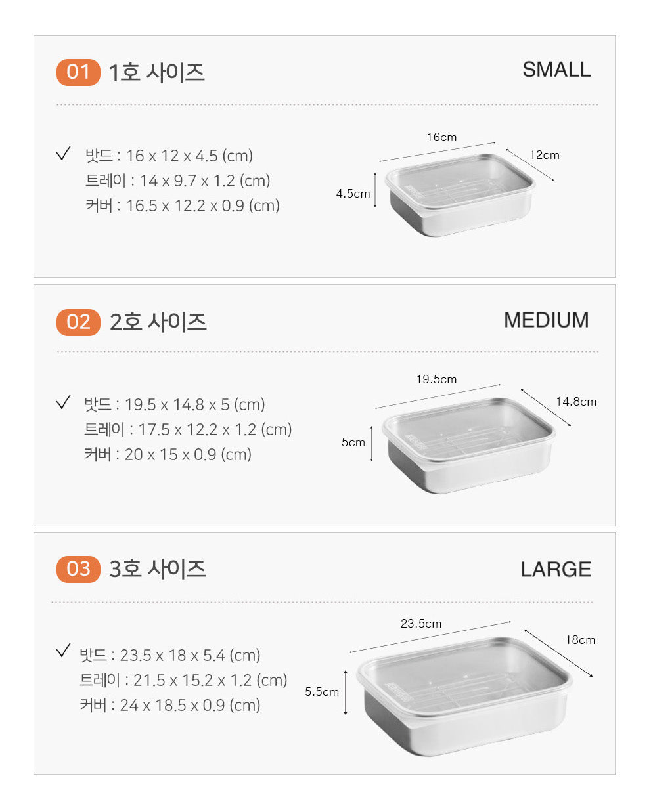The height and width of the screenshot is (812, 651).
Task: Click the 4.5cm height label
Action: 353,194
